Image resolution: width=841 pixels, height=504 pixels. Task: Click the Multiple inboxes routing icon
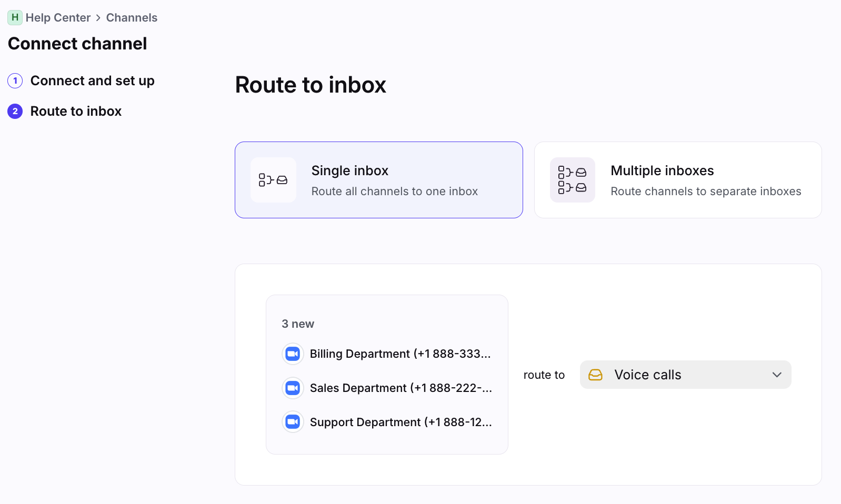[572, 180]
